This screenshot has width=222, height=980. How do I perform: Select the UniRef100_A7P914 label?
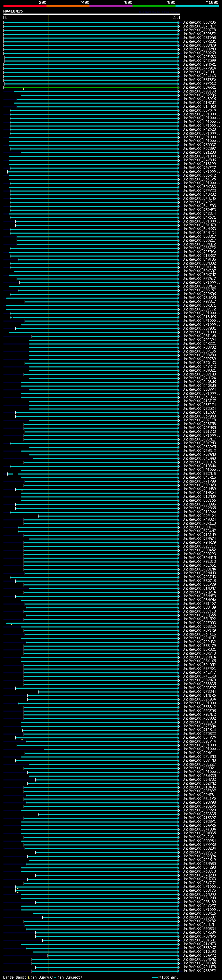click(x=199, y=68)
